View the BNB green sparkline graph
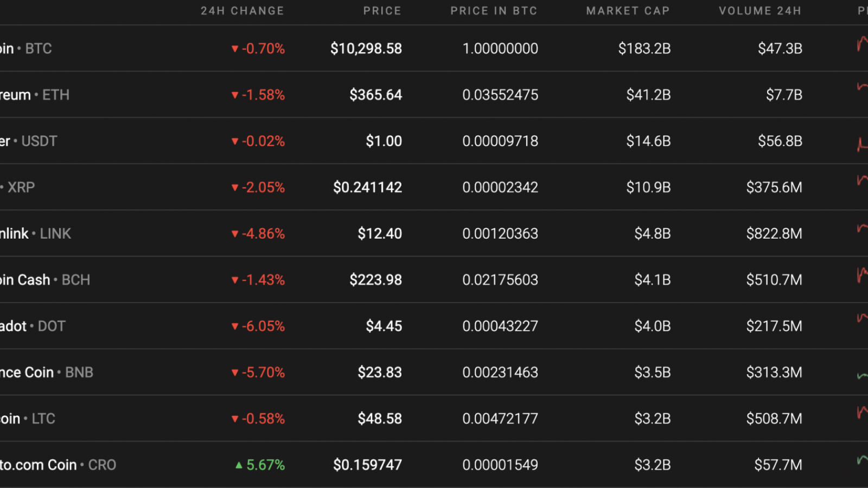This screenshot has width=868, height=488. [862, 375]
